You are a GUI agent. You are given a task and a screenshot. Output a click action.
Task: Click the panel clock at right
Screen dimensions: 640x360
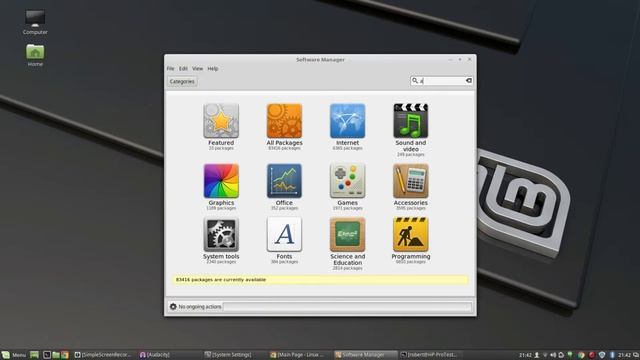pos(624,355)
